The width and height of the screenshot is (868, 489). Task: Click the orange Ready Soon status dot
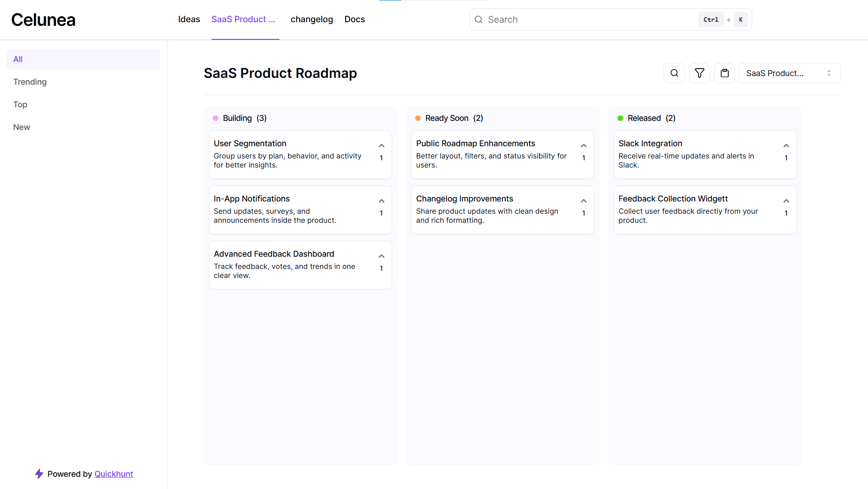[x=418, y=118]
